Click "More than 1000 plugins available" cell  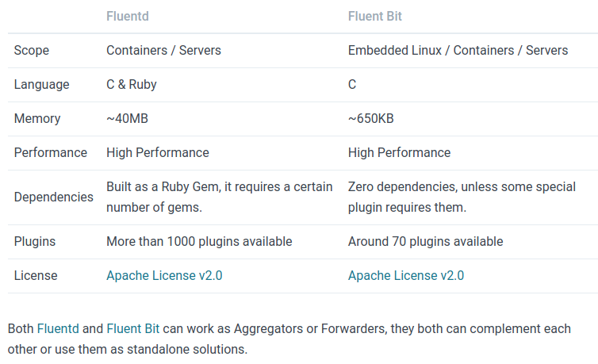[x=199, y=241]
